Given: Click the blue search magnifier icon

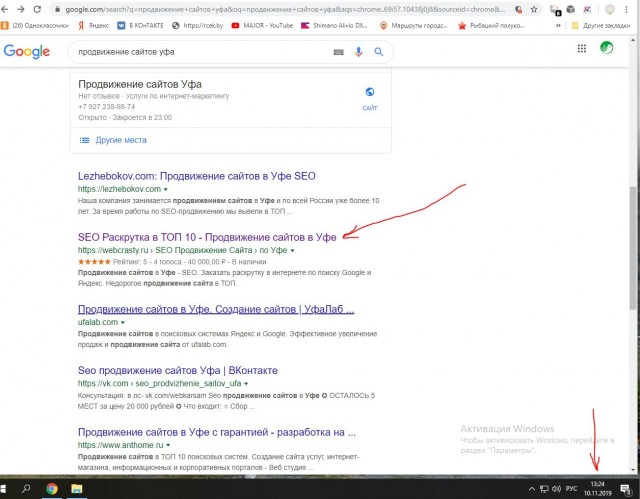Looking at the screenshot, I should (x=379, y=52).
